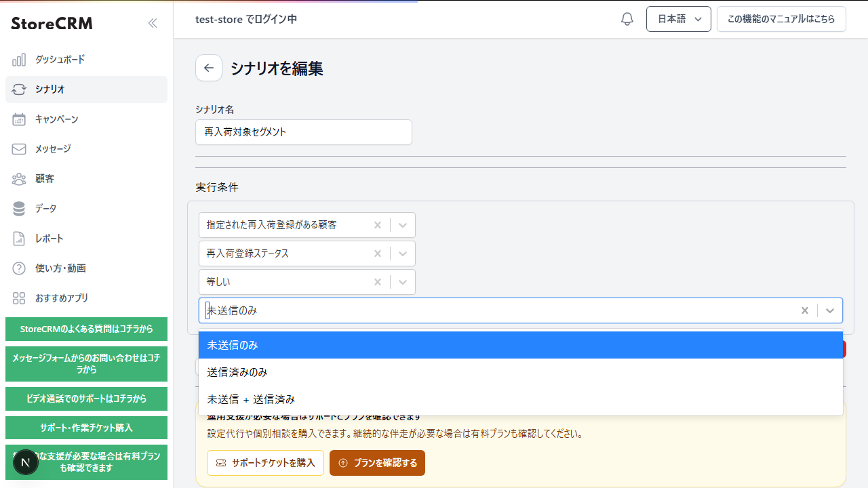Click the キャンペーン calendar icon

[19, 119]
